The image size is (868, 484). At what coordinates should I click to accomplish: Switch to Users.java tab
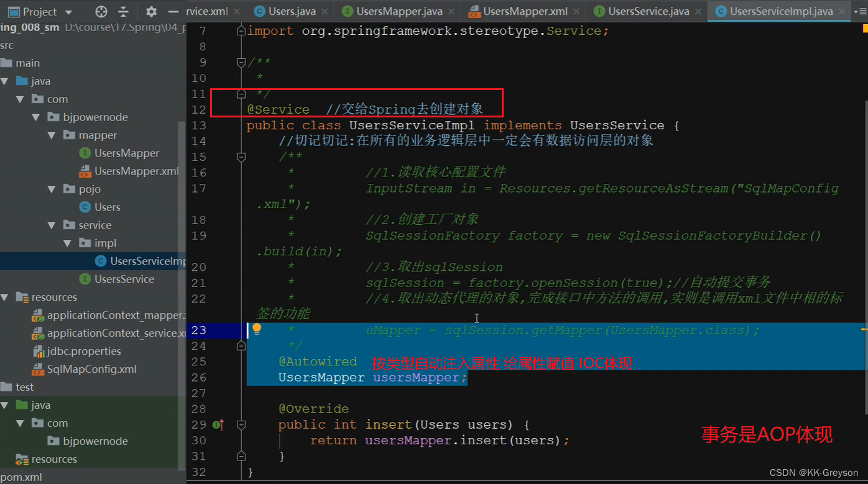293,11
